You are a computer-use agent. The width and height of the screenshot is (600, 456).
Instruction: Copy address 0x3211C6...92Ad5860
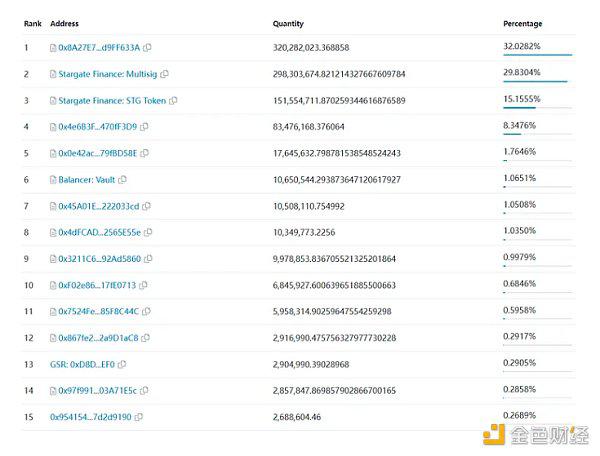pos(148,259)
